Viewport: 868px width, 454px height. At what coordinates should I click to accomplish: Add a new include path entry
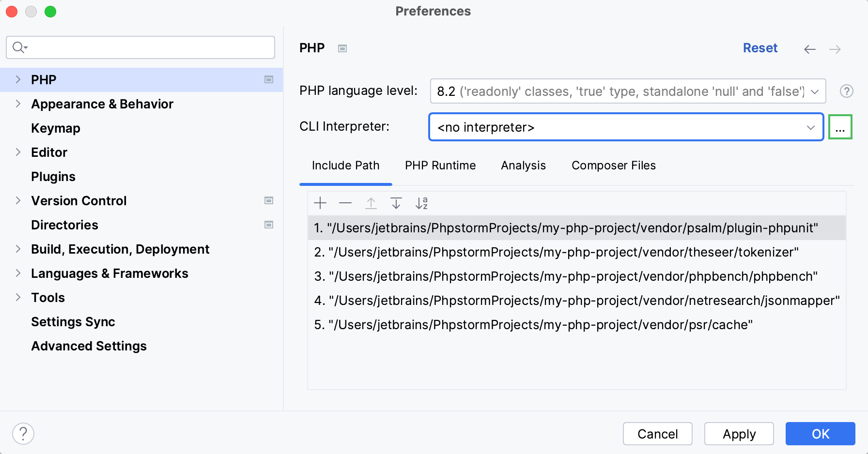coord(320,203)
